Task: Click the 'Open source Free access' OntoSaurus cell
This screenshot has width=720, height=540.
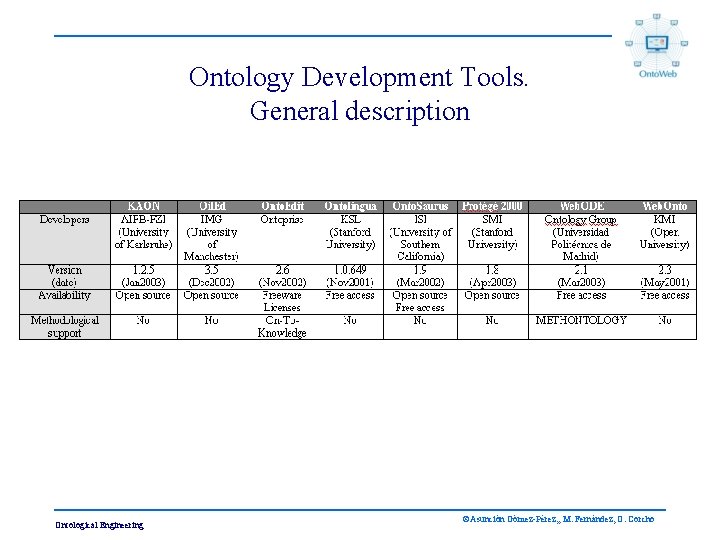Action: pos(420,302)
